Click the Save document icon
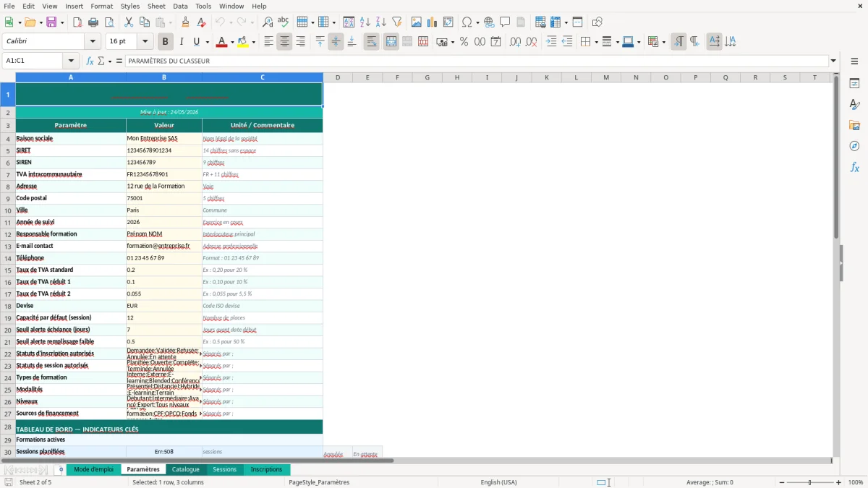 53,22
